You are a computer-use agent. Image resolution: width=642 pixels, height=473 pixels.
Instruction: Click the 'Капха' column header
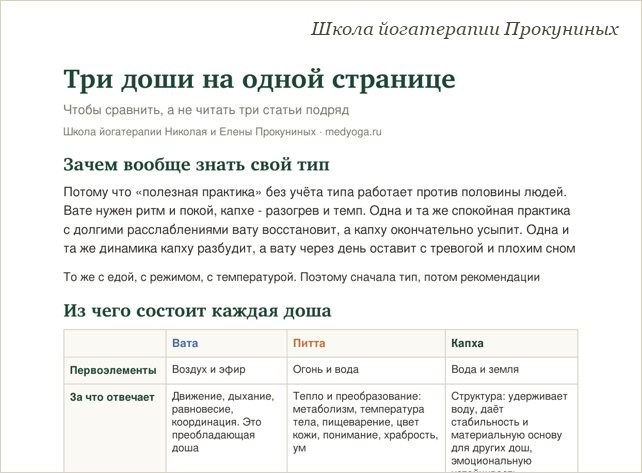click(x=511, y=343)
